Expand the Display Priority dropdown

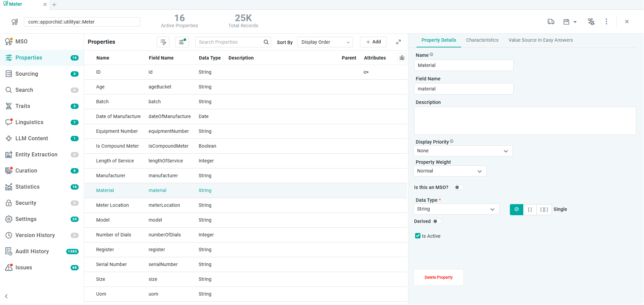coord(463,151)
